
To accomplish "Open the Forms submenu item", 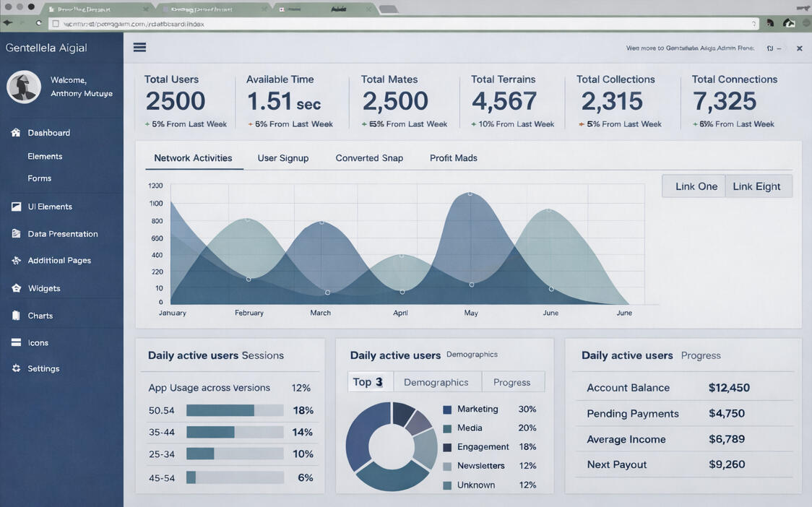I will (x=39, y=178).
